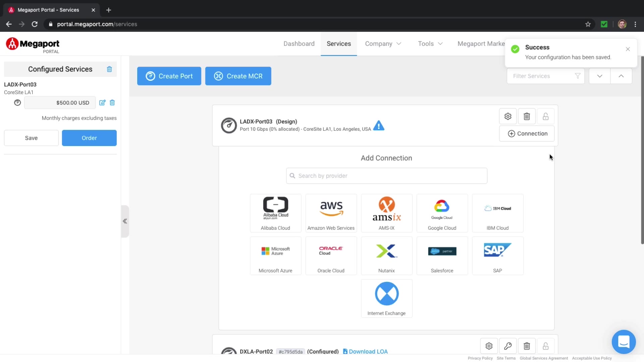The width and height of the screenshot is (644, 362).
Task: Open the live chat bubble
Action: (624, 342)
